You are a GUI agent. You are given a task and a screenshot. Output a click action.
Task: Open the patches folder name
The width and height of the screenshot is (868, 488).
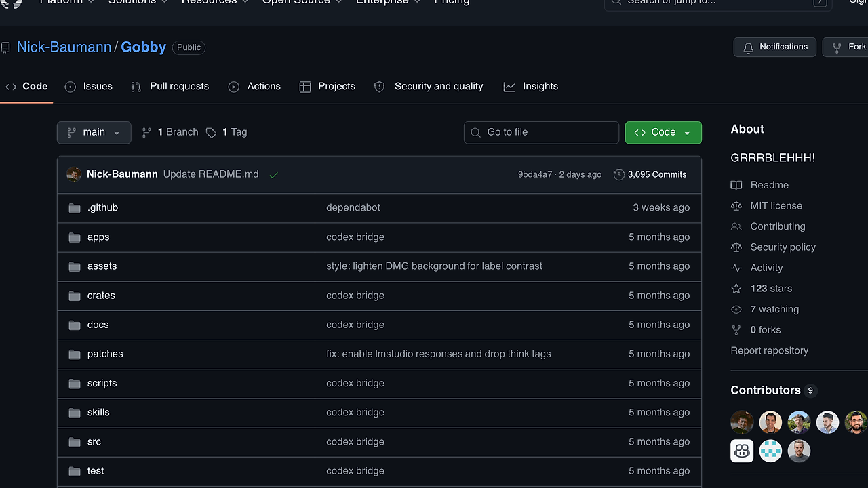point(105,354)
